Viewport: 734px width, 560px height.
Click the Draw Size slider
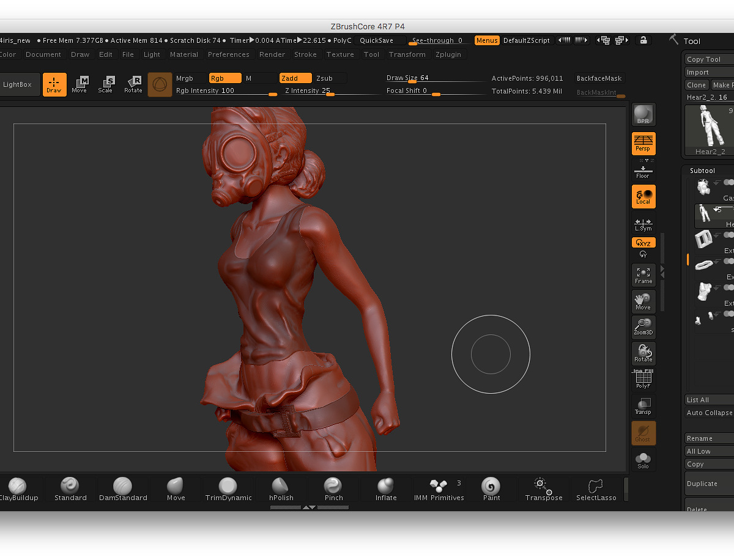[x=434, y=78]
